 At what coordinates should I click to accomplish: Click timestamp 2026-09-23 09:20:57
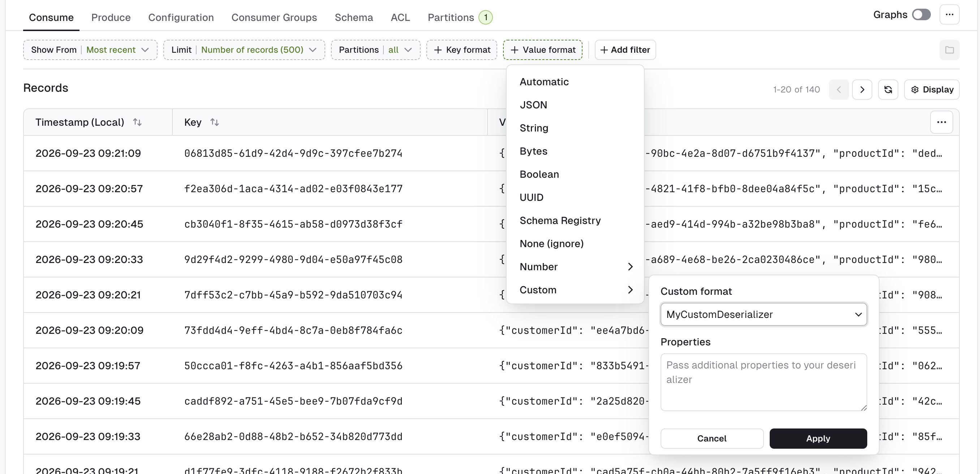tap(89, 189)
